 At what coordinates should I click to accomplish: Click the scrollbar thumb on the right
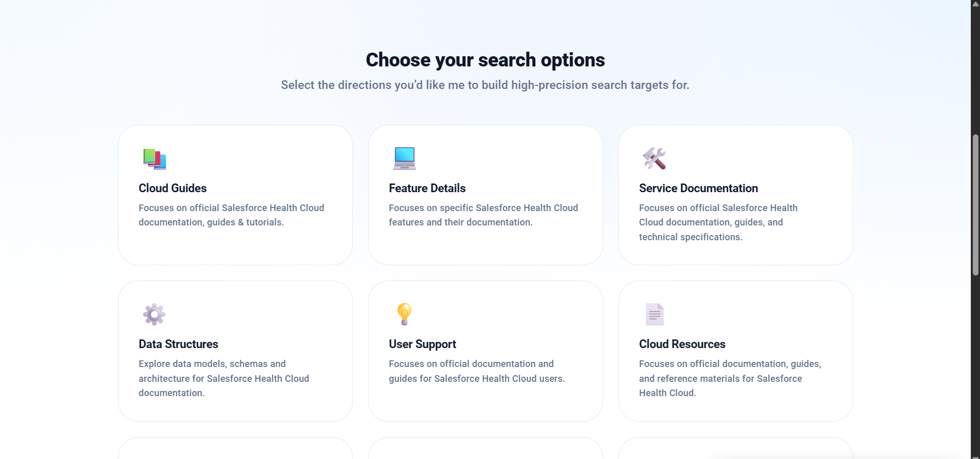974,204
